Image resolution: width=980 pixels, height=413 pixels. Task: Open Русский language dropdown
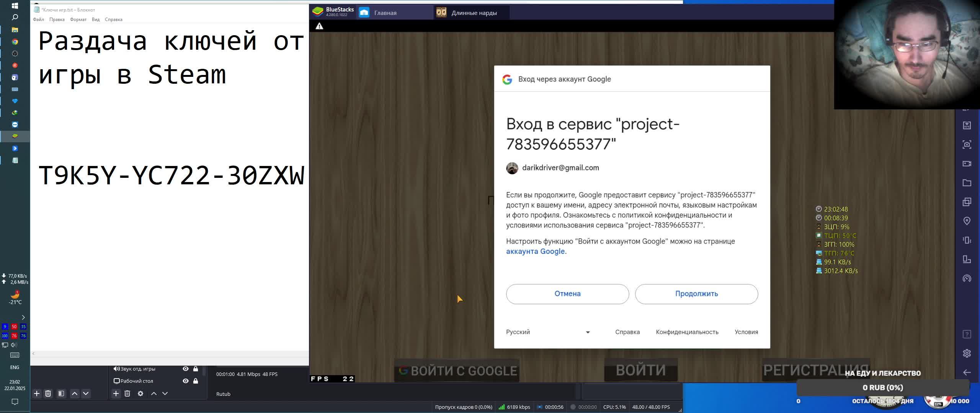548,332
